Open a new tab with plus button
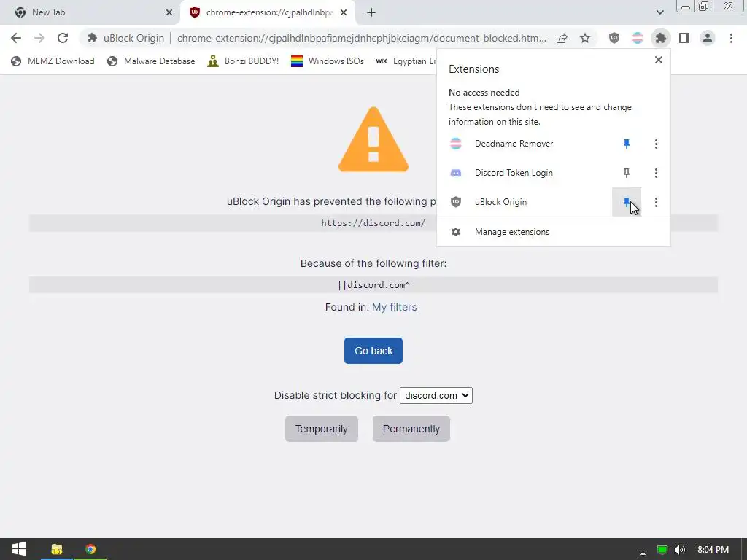 click(x=371, y=12)
